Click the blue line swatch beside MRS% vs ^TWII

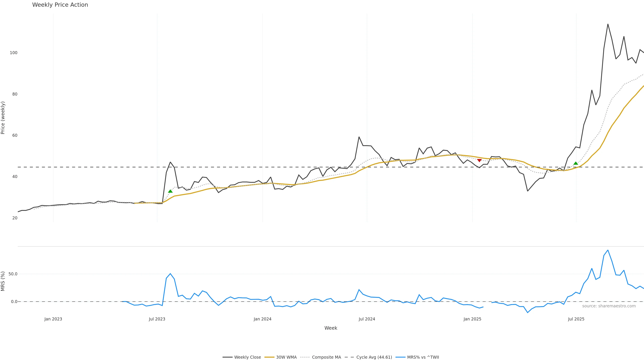tap(400, 357)
